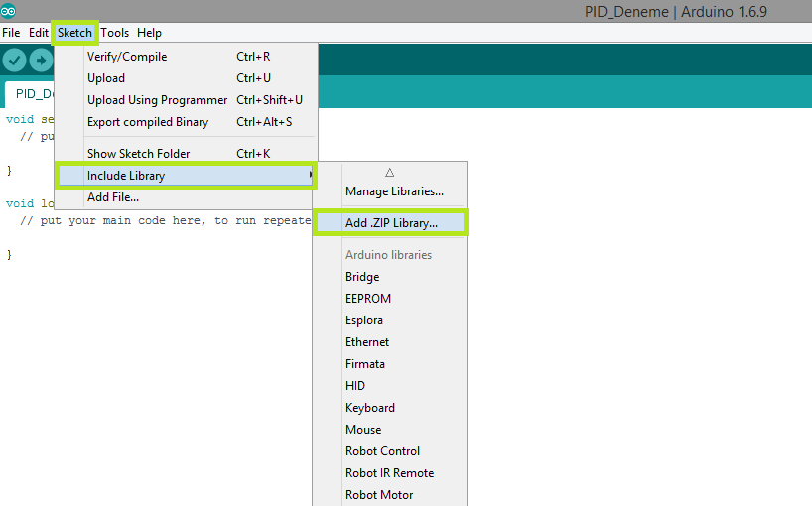Include the Mouse library
This screenshot has height=506, width=812.
[390, 430]
